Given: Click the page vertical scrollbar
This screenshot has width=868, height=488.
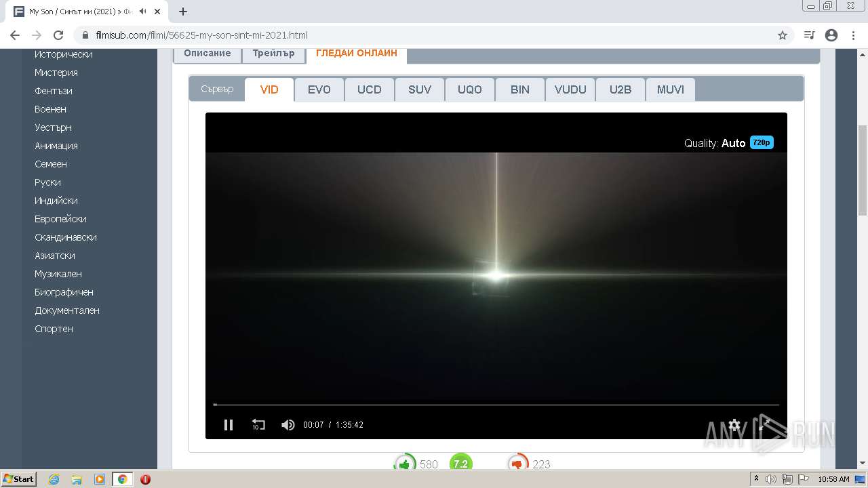Looking at the screenshot, I should tap(863, 169).
